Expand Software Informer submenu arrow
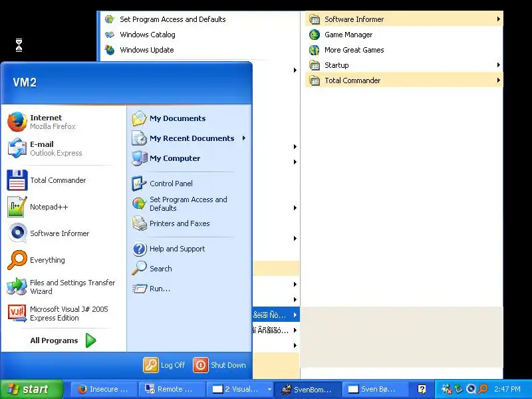This screenshot has height=399, width=532. [498, 19]
